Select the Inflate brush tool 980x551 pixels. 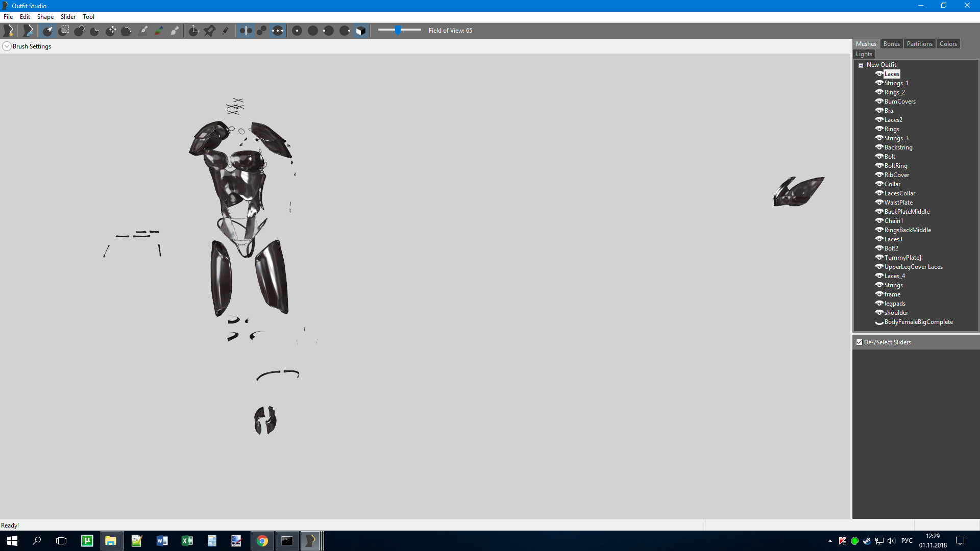click(79, 31)
